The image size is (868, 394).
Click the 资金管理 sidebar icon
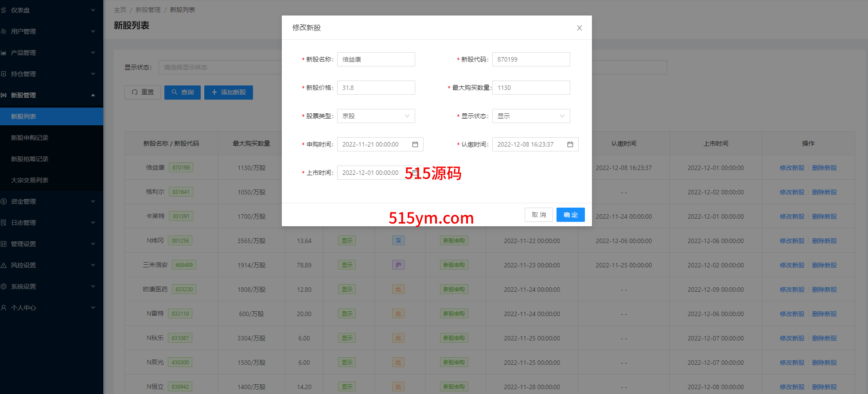(4, 201)
